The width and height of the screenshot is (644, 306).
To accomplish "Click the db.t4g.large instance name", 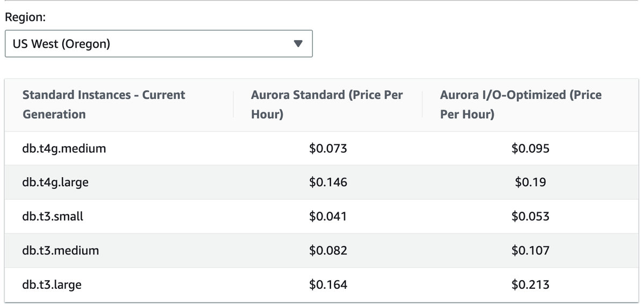I will (56, 183).
